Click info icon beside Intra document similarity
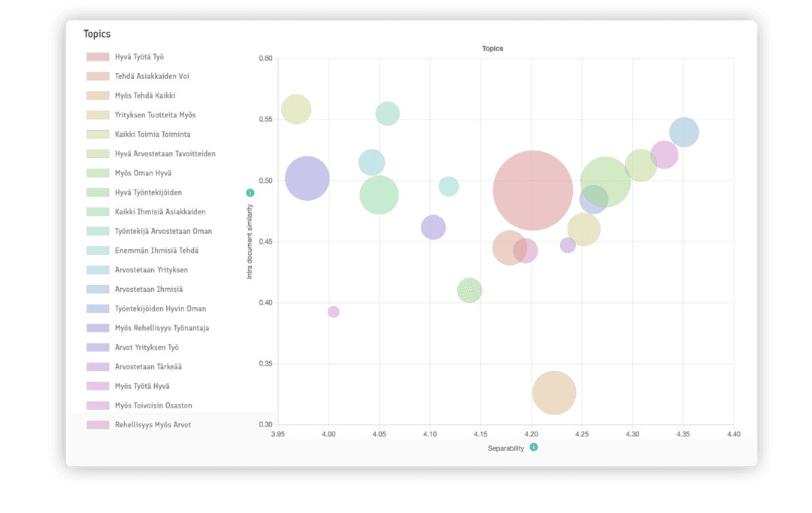 (250, 193)
